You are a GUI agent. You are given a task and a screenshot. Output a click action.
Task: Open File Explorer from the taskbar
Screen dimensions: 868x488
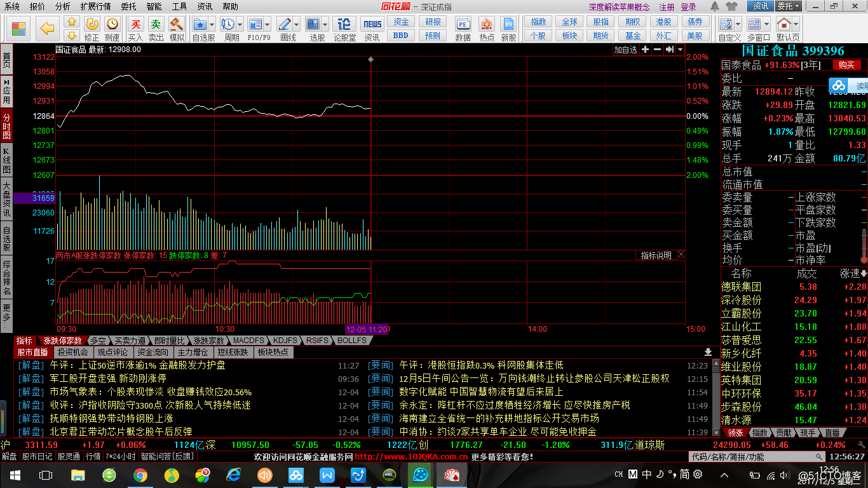pos(78,475)
